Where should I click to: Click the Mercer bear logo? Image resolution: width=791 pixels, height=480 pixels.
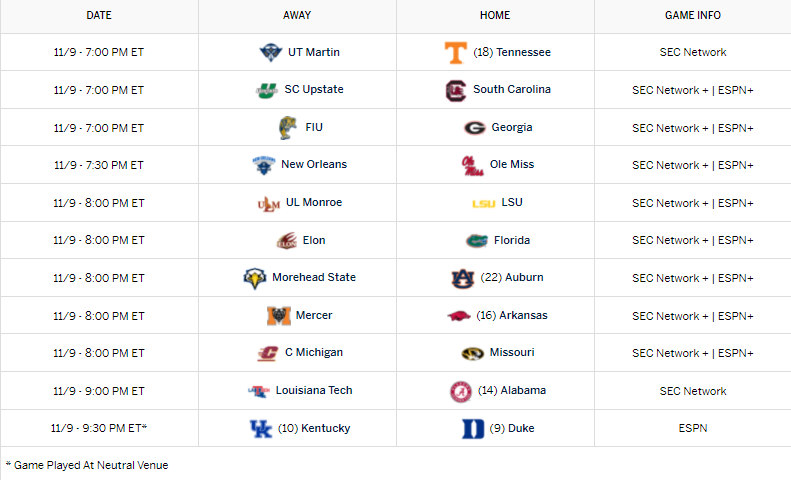(x=278, y=316)
